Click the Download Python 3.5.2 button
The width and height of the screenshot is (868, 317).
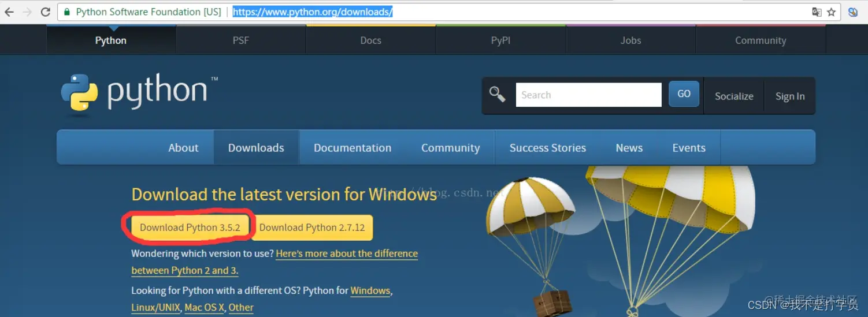pos(190,228)
